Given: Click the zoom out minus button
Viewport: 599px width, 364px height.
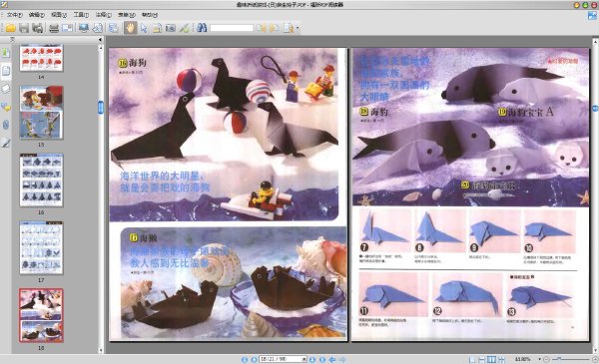Looking at the screenshot, I should (x=546, y=359).
